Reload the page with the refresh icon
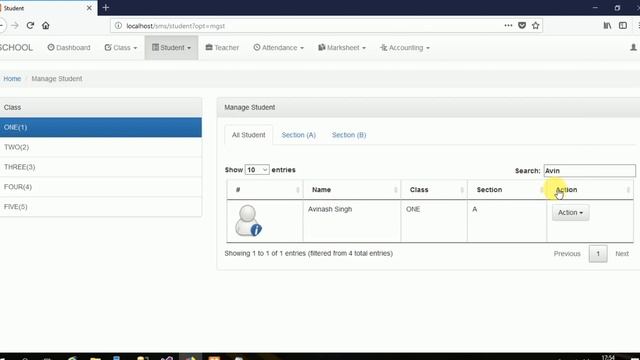The width and height of the screenshot is (640, 360). [30, 25]
